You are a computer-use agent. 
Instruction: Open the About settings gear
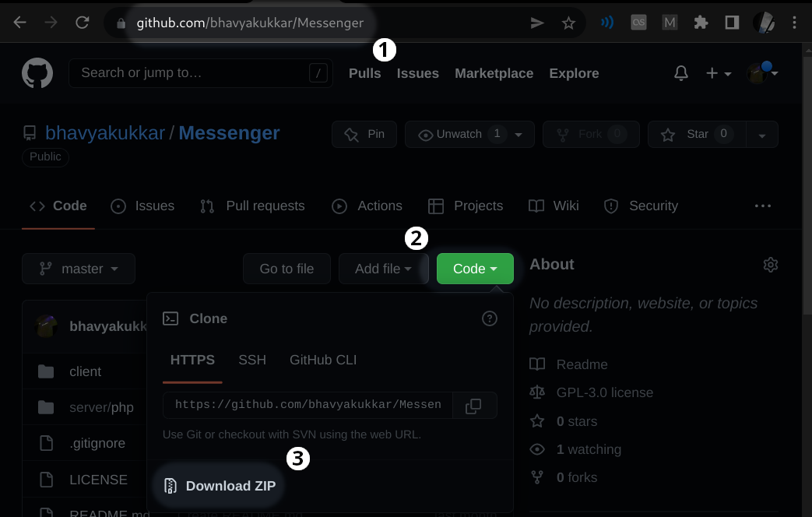[771, 265]
